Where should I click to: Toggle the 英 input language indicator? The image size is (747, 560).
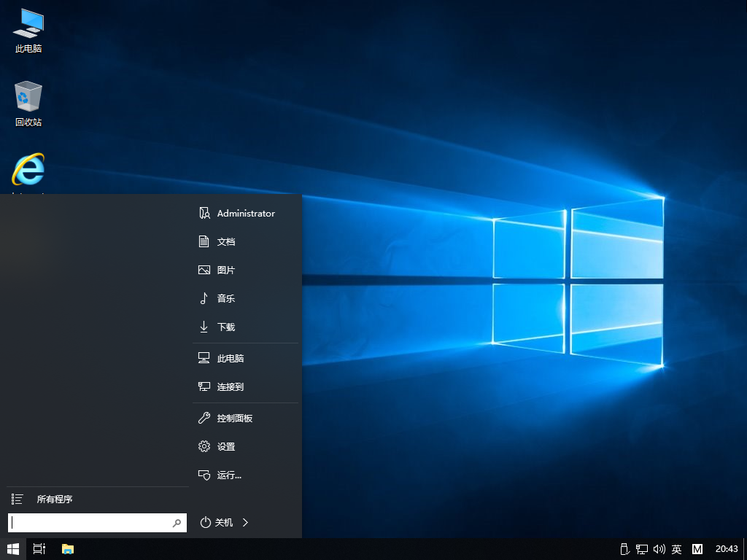pyautogui.click(x=677, y=549)
